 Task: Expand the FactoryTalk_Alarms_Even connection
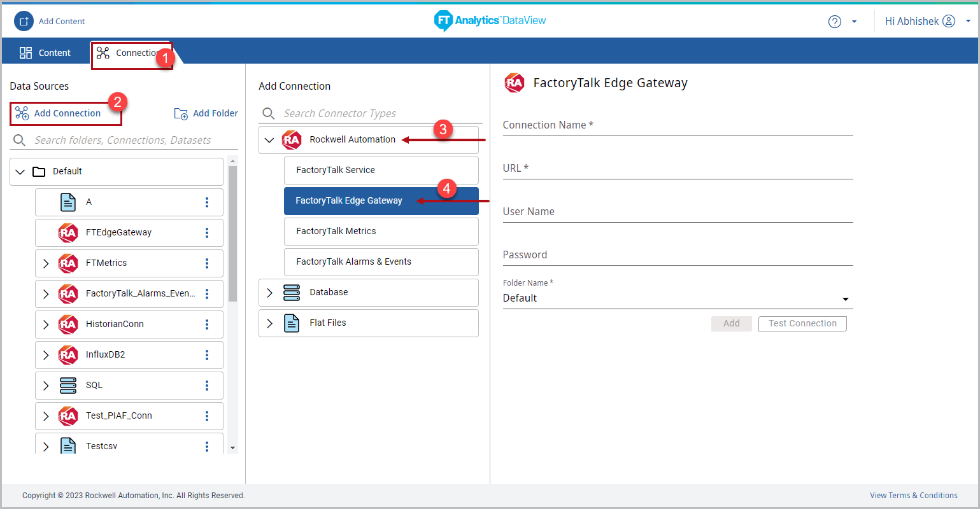click(x=46, y=294)
